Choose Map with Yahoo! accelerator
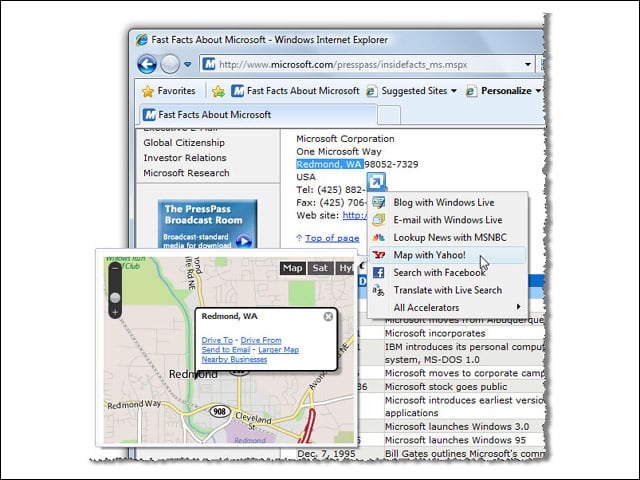The image size is (640, 480). click(447, 255)
